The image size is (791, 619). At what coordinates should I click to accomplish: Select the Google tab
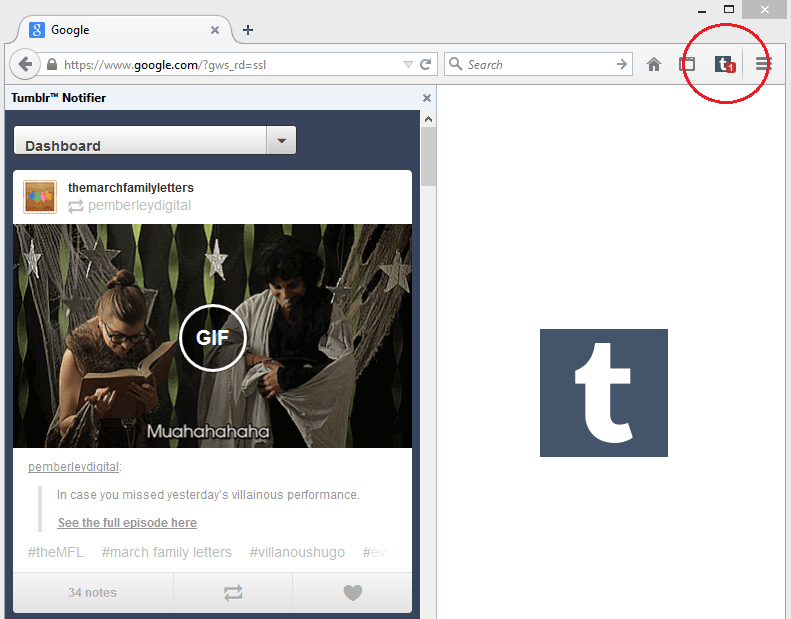coord(125,30)
